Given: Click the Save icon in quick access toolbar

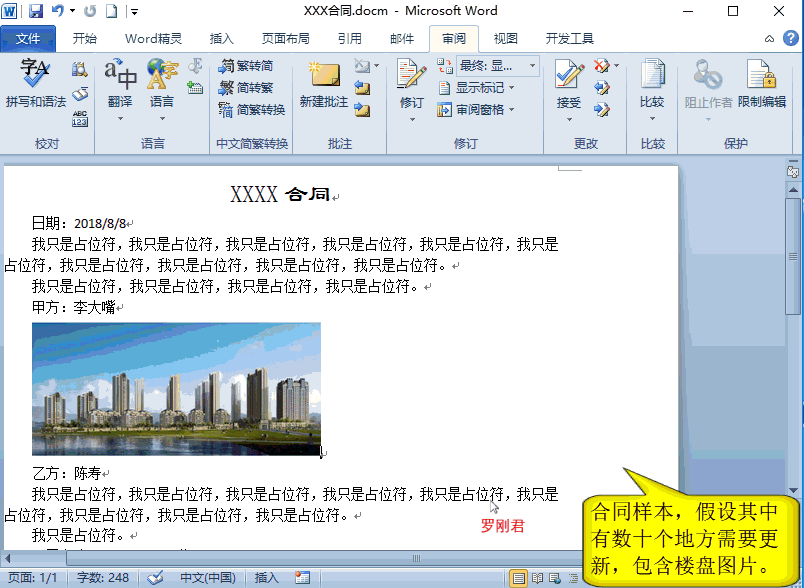Looking at the screenshot, I should [36, 12].
